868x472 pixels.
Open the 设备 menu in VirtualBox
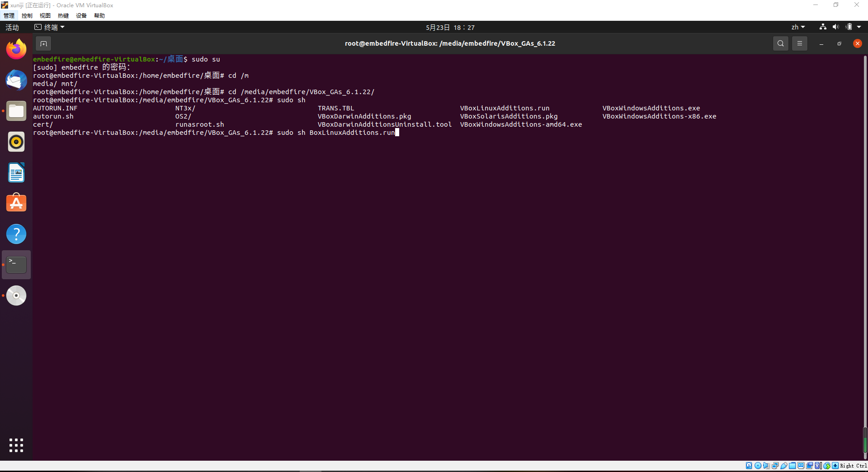click(81, 15)
